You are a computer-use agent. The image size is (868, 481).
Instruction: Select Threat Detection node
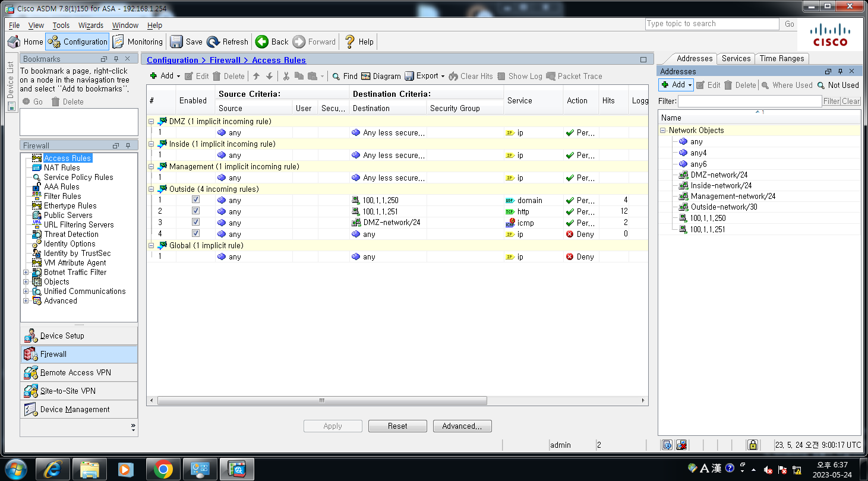[71, 234]
